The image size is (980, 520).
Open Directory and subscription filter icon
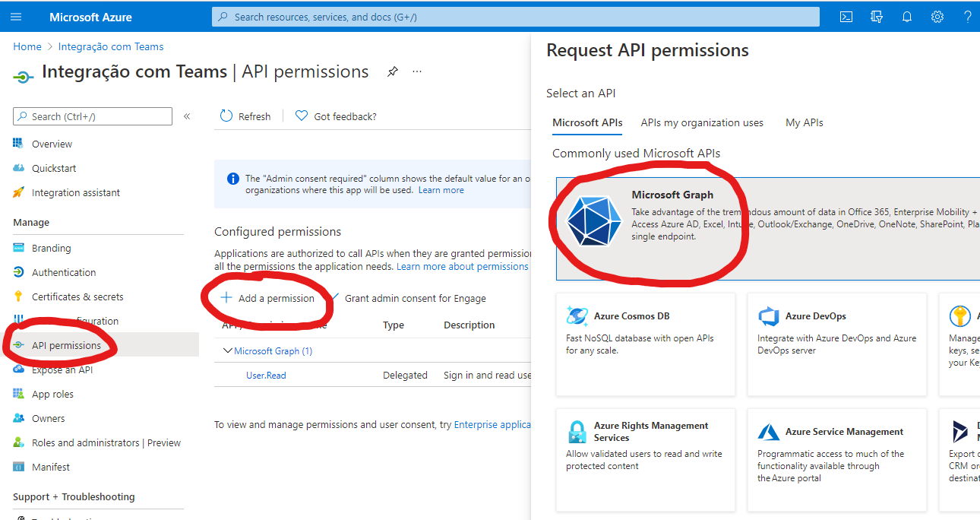877,17
